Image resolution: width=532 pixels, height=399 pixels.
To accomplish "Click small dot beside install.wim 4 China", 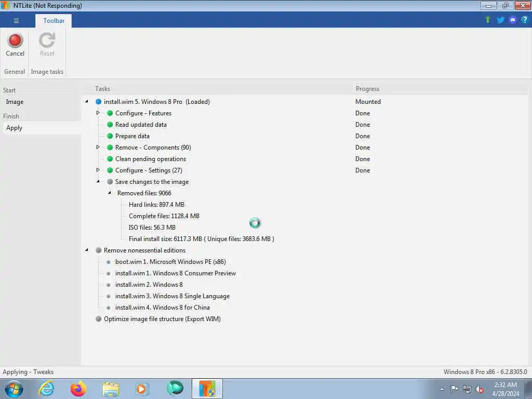I will click(108, 308).
